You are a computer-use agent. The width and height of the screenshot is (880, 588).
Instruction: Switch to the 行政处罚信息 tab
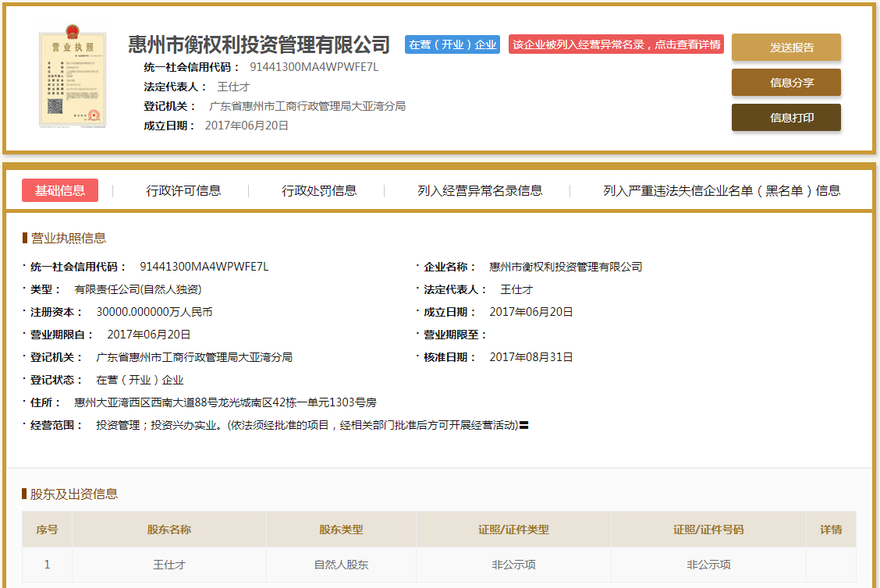coord(319,190)
